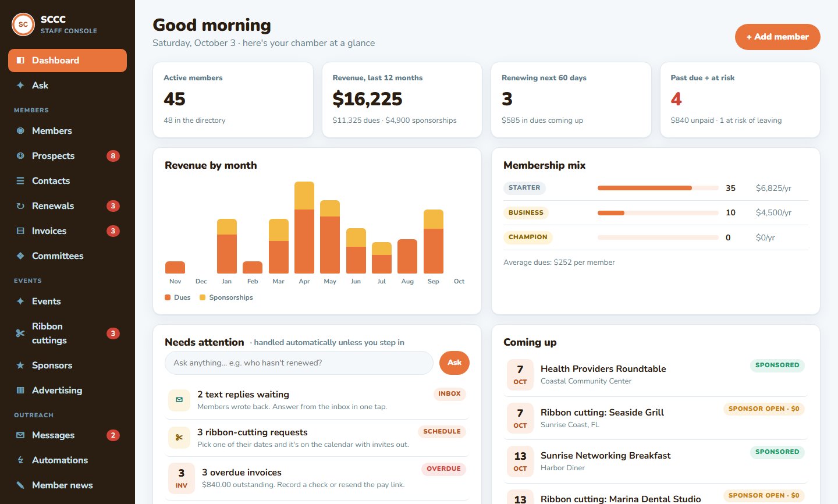838x504 pixels.
Task: Click the Ask anything input field
Action: pyautogui.click(x=299, y=363)
